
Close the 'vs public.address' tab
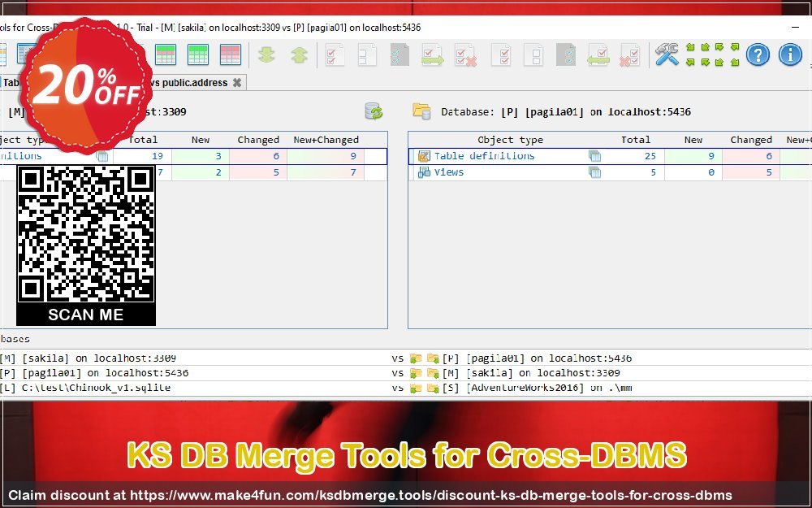236,82
